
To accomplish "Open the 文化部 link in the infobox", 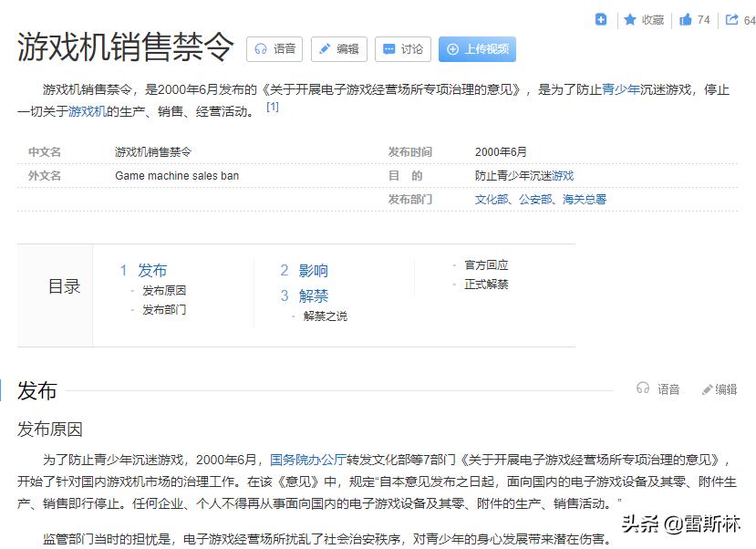I will (490, 199).
